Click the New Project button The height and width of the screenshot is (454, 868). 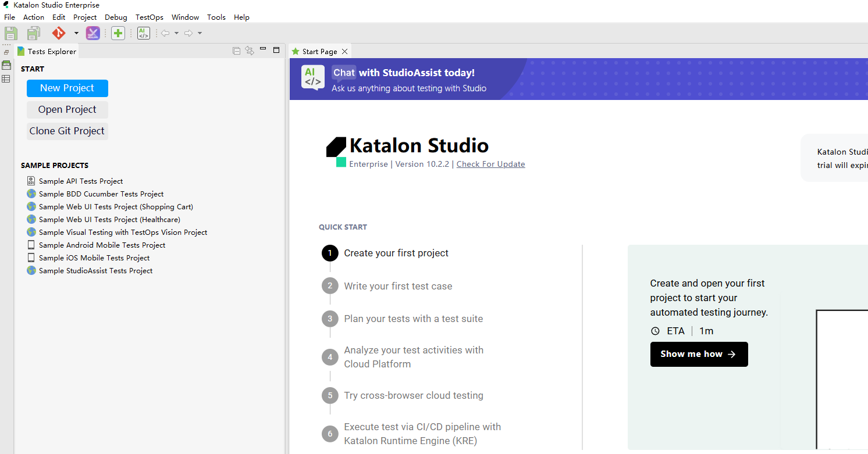[67, 88]
